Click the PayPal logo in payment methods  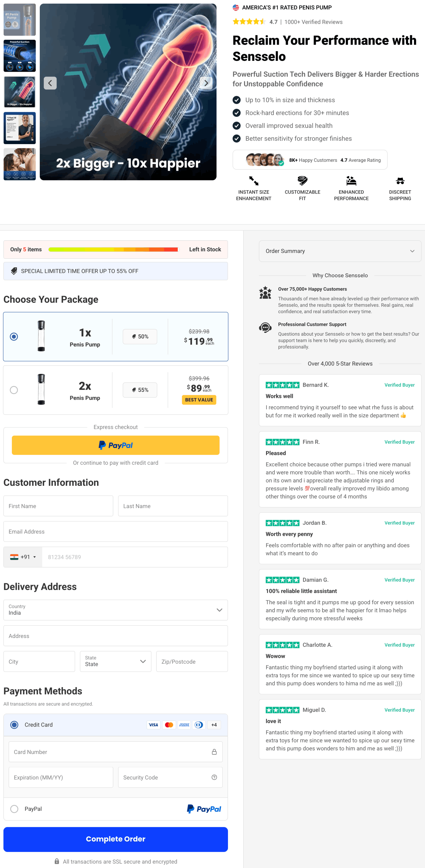click(204, 809)
